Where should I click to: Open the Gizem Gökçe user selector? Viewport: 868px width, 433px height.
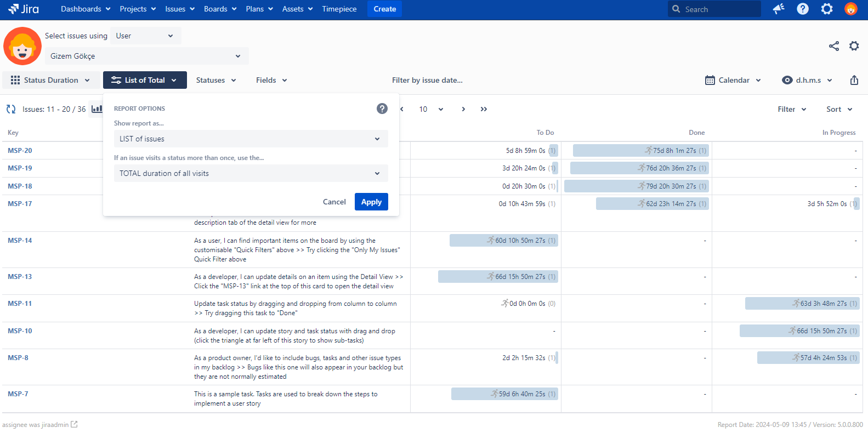pyautogui.click(x=146, y=56)
